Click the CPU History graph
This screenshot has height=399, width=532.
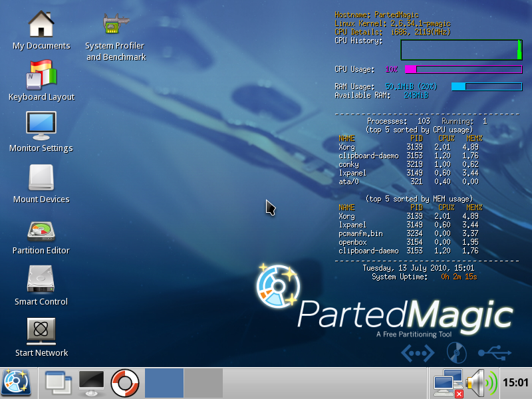(x=462, y=50)
